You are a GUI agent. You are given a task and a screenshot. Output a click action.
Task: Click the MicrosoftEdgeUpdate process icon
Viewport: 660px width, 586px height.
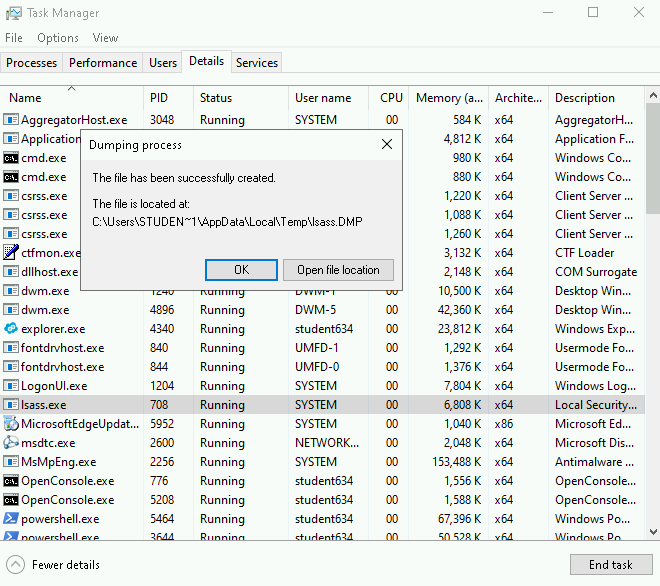click(x=11, y=424)
